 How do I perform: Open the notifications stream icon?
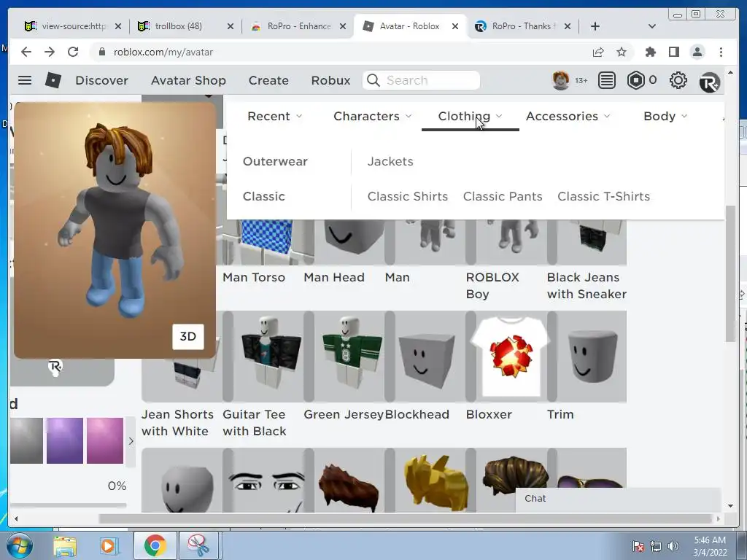(606, 80)
